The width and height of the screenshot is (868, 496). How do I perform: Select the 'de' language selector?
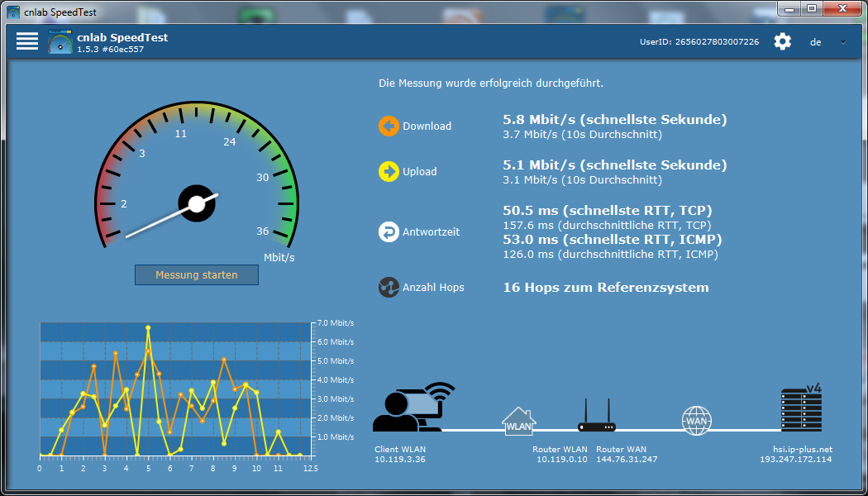(815, 42)
